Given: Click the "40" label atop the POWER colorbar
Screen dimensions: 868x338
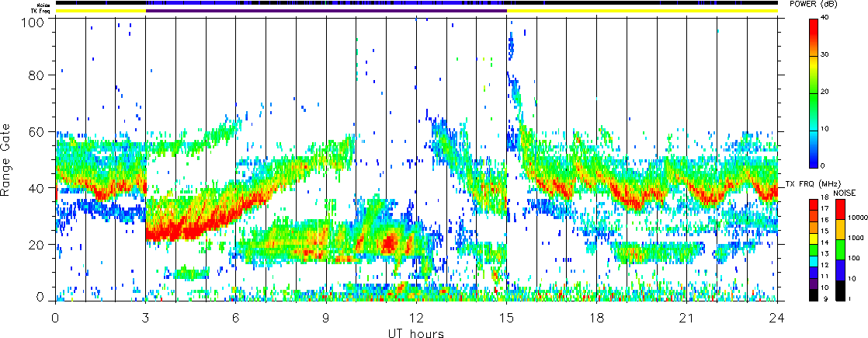Looking at the screenshot, I should tap(826, 19).
